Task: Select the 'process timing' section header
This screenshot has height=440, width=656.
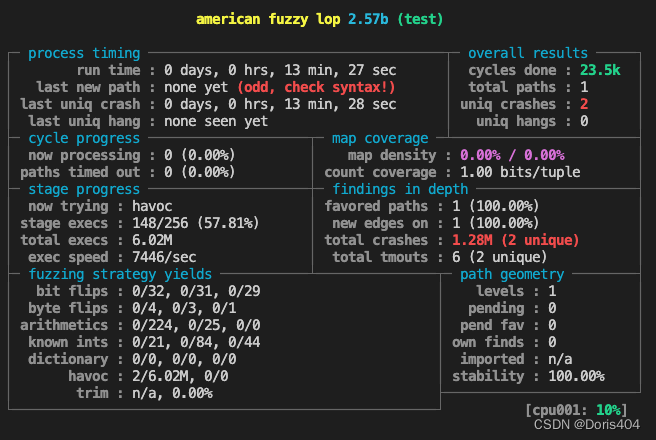Action: point(84,53)
